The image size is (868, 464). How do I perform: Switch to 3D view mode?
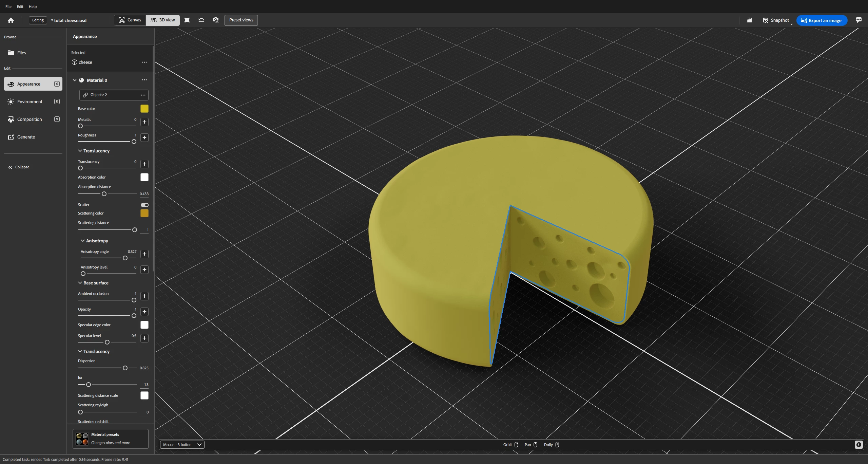(163, 20)
